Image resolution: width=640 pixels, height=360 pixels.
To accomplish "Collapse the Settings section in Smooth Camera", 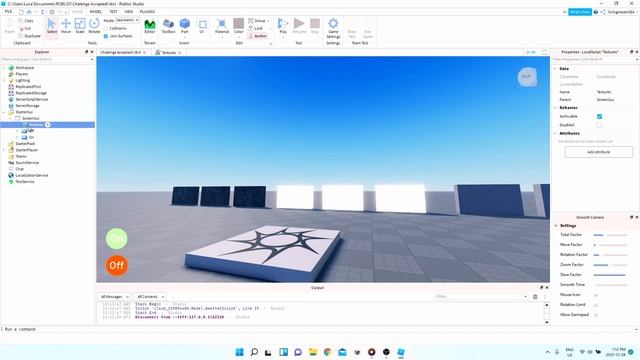I will point(556,226).
